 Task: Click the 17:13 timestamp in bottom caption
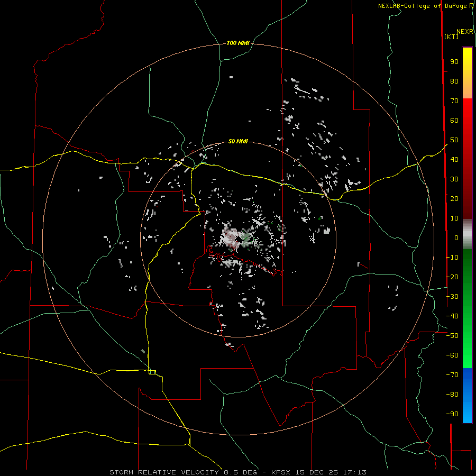[x=354, y=472]
